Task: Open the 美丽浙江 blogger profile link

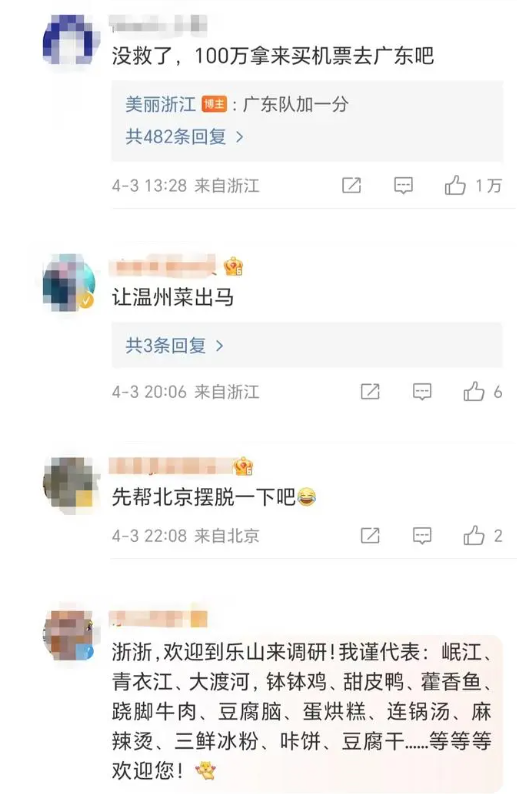Action: 161,105
